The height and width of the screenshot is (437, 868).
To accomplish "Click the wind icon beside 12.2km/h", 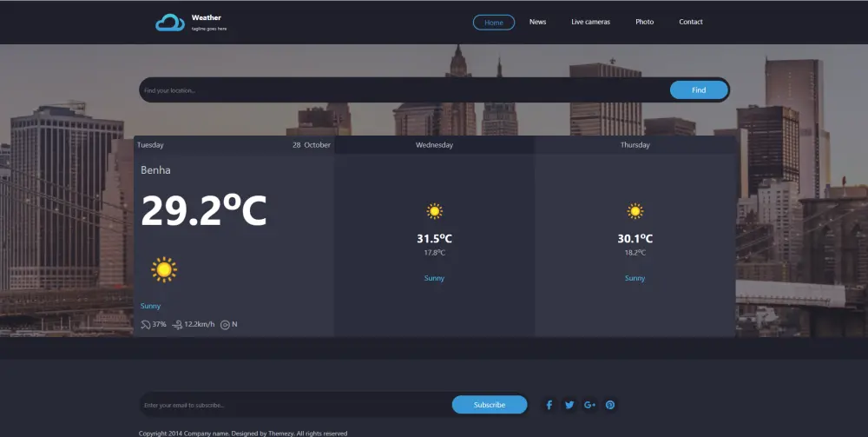I will [x=178, y=325].
